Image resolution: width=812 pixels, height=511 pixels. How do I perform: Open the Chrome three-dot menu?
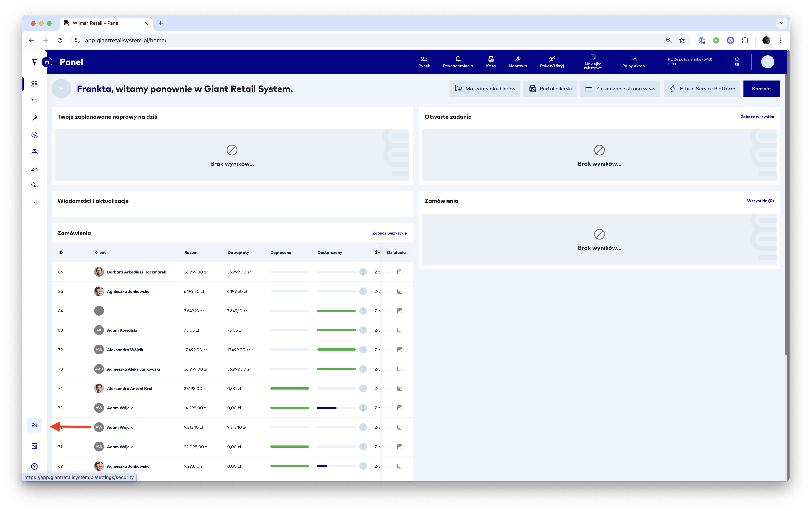click(x=781, y=40)
